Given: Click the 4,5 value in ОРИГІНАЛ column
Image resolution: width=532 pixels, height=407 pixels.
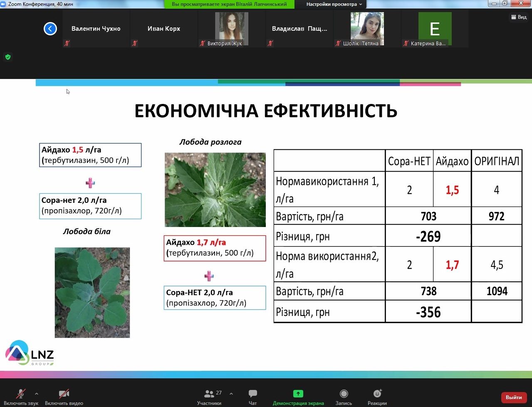Looking at the screenshot, I should (x=497, y=265).
